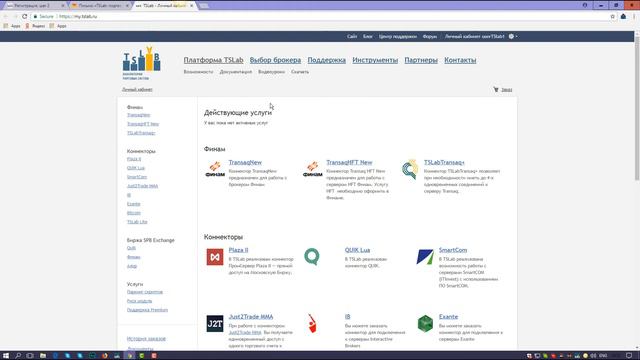Open the Яндекс bookmark
640x360 pixels.
pos(35,26)
